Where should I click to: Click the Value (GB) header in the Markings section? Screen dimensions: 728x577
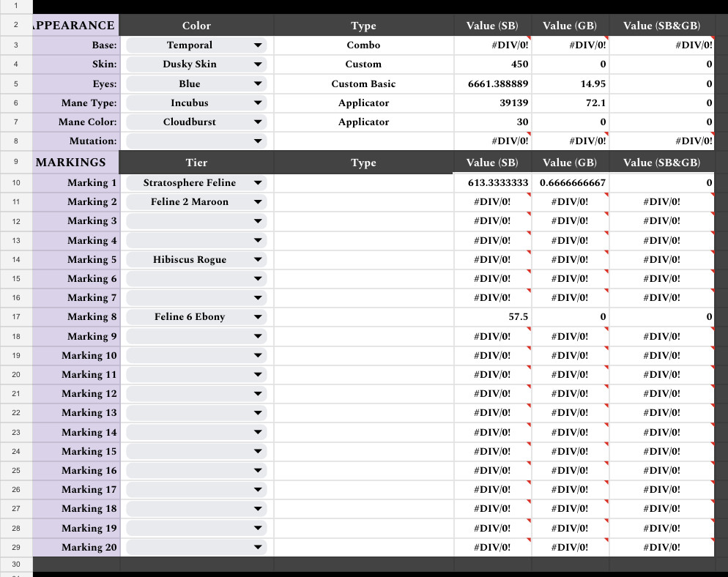(570, 163)
